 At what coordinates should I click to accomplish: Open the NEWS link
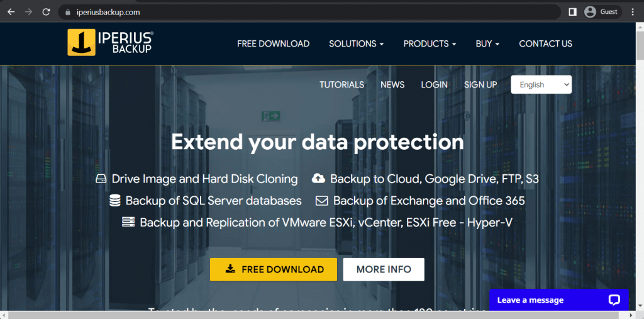click(x=392, y=85)
